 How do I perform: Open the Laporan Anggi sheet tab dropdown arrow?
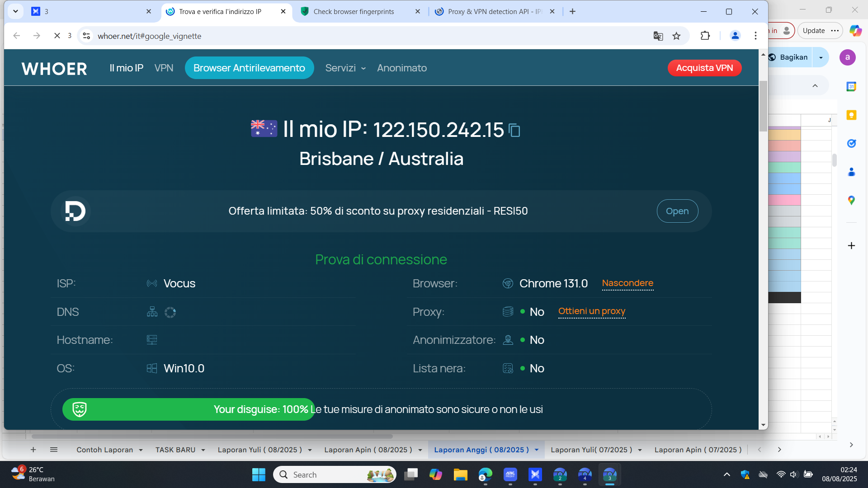pyautogui.click(x=537, y=450)
